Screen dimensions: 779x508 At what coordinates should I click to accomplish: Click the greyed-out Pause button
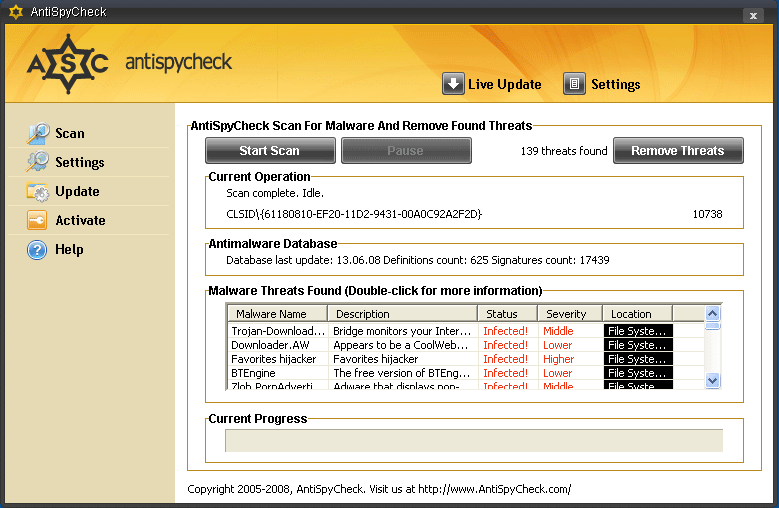pyautogui.click(x=406, y=151)
